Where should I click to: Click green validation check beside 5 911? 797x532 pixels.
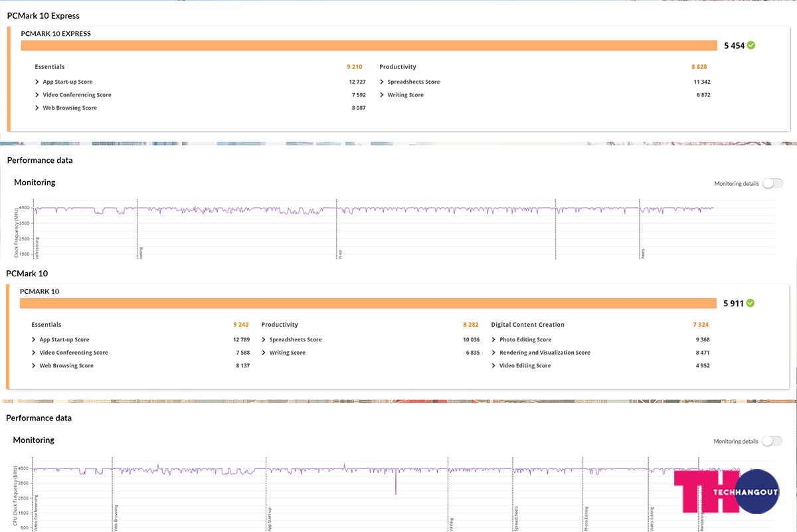(751, 303)
